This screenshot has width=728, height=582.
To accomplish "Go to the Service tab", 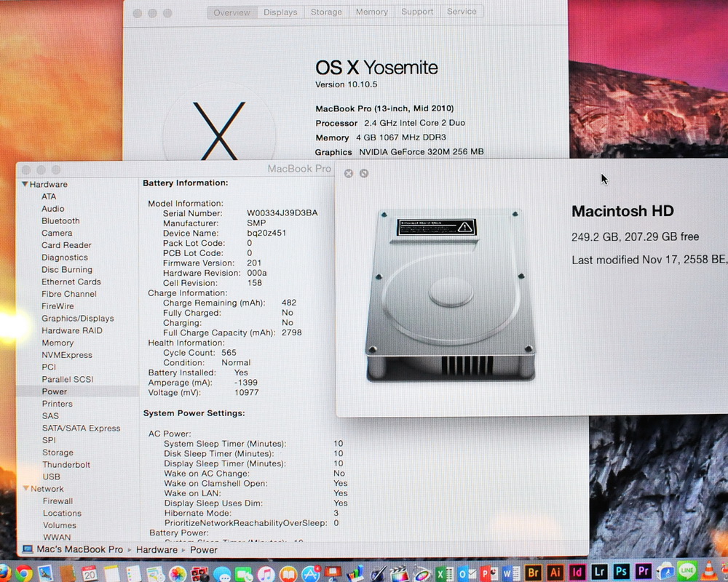I will pyautogui.click(x=462, y=12).
